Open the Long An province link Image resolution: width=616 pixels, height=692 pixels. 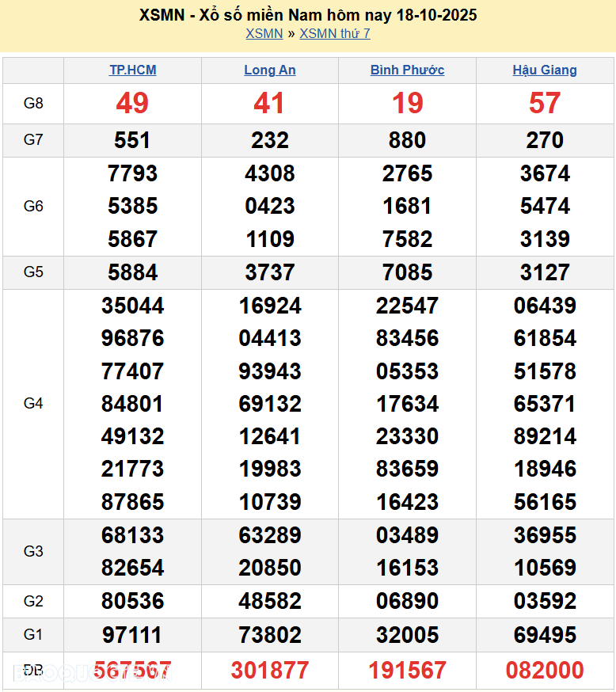coord(270,70)
